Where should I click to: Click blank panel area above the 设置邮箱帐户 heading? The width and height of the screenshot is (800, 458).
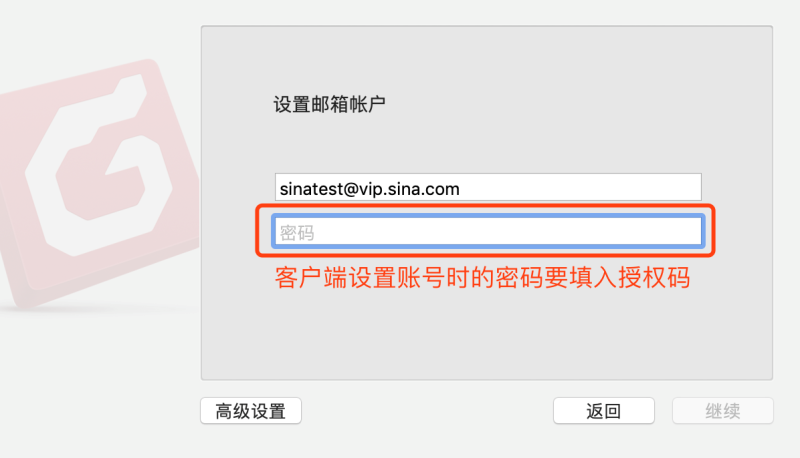point(487,59)
